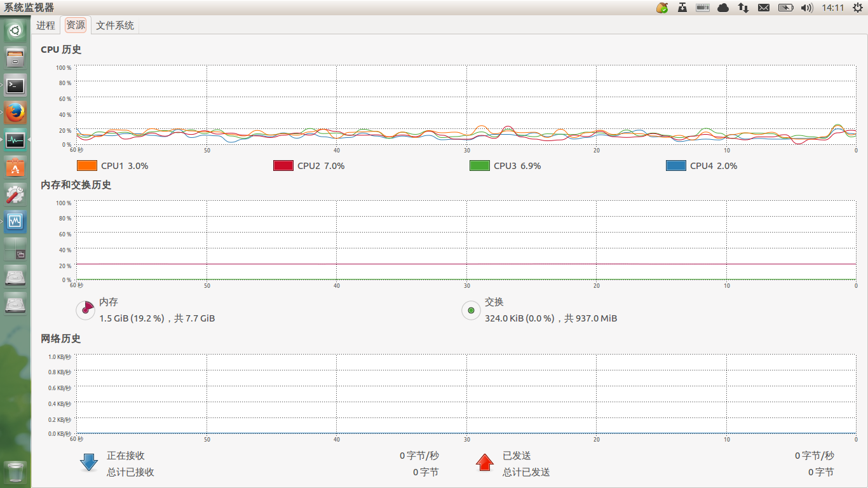Open the keyboard input indicator
This screenshot has height=488, width=868.
703,8
